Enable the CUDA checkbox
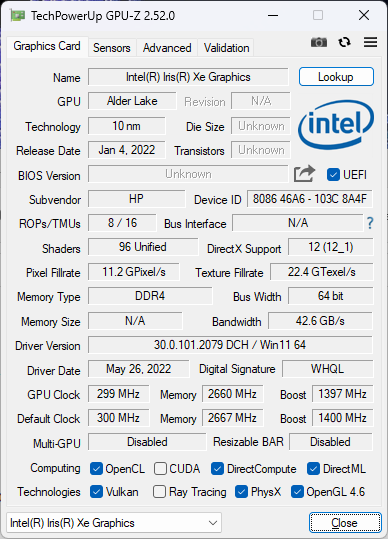This screenshot has width=388, height=539. tap(160, 469)
